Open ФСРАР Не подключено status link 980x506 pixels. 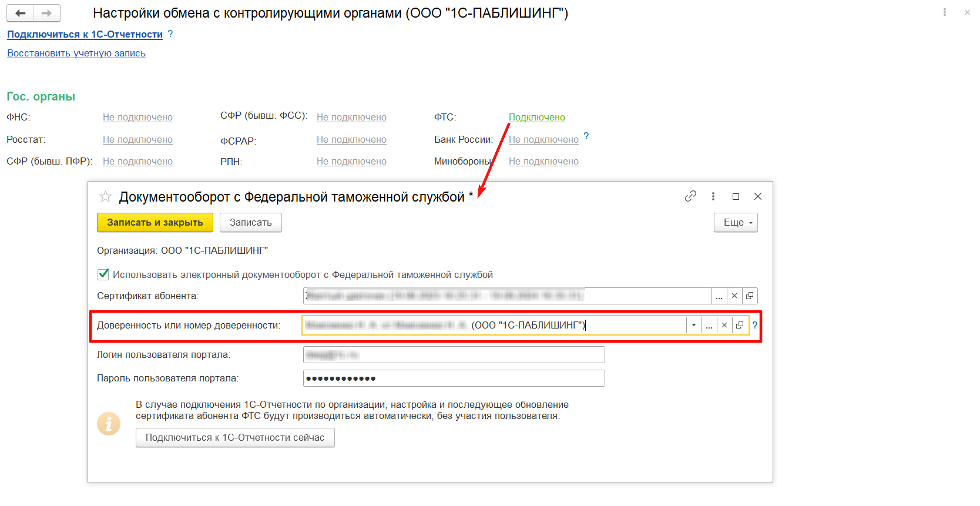(351, 139)
